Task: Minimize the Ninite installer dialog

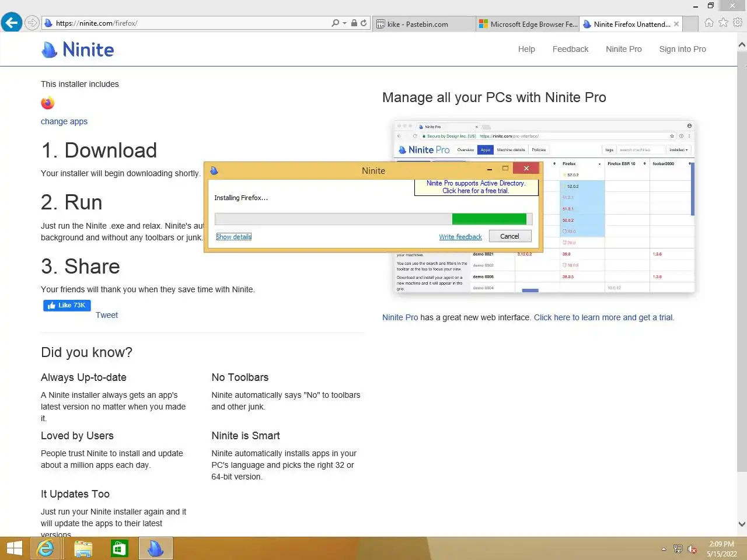Action: pyautogui.click(x=490, y=169)
